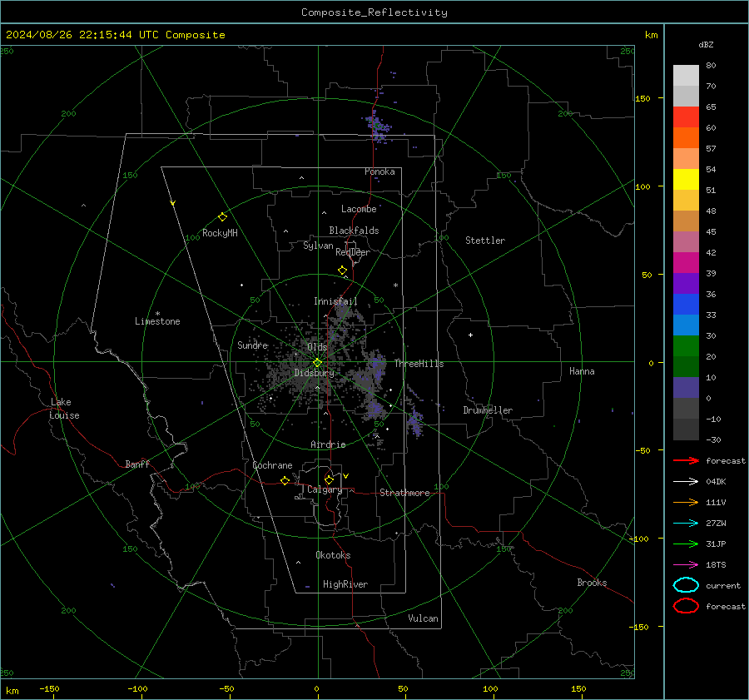Click the Sundre city label
Screen dimensions: 749x700
tap(253, 345)
